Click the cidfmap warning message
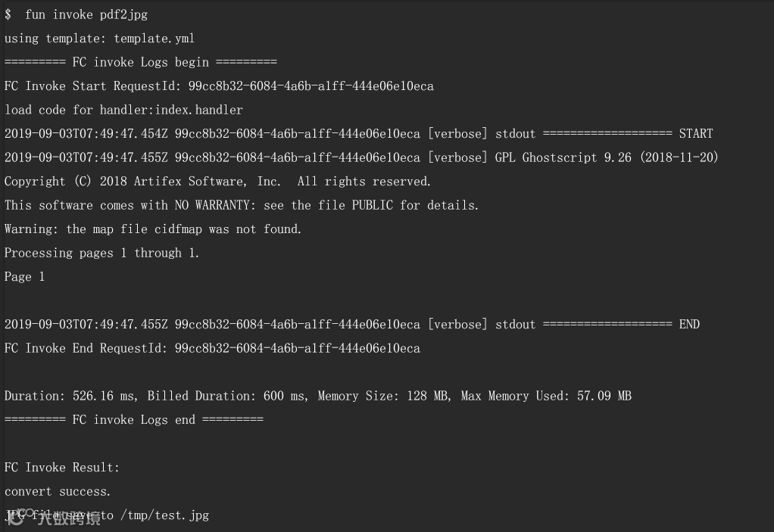This screenshot has width=774, height=532. tap(153, 229)
